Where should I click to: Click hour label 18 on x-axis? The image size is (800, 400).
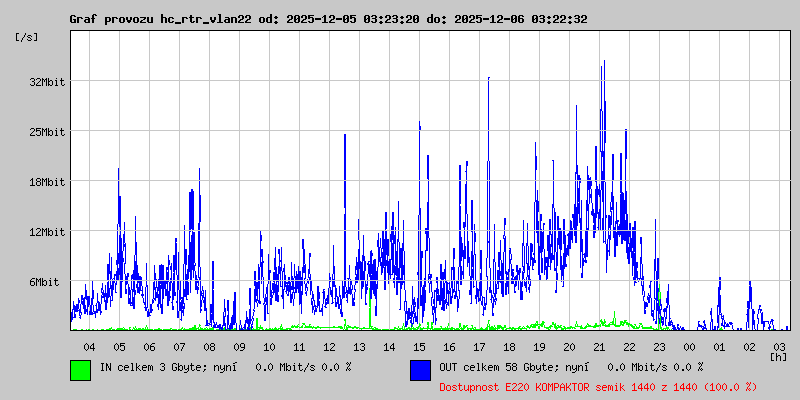(x=510, y=347)
